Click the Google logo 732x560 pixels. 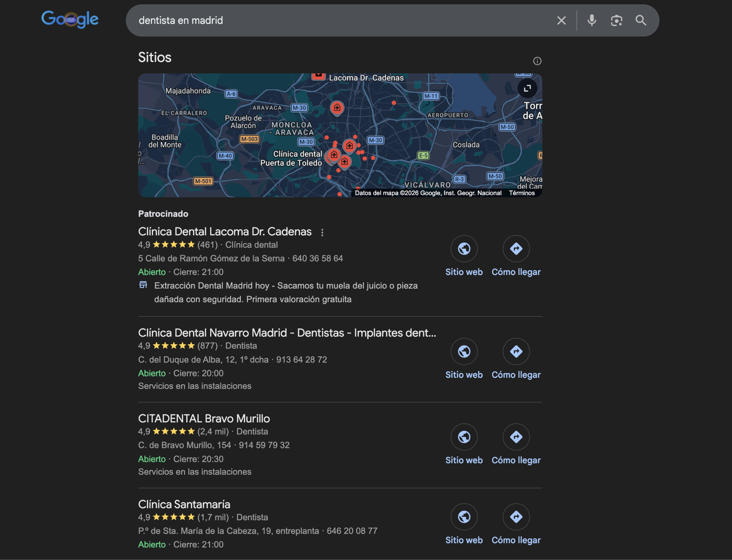pyautogui.click(x=70, y=19)
